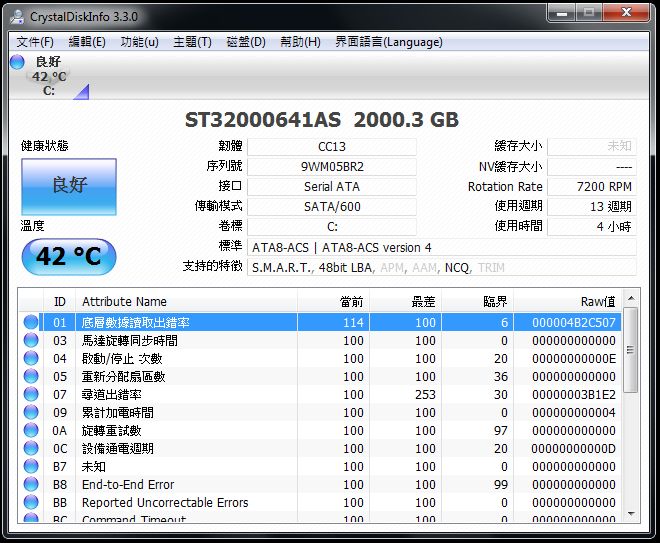This screenshot has width=660, height=543.
Task: Click status orb for attribute 09
Action: (x=31, y=412)
